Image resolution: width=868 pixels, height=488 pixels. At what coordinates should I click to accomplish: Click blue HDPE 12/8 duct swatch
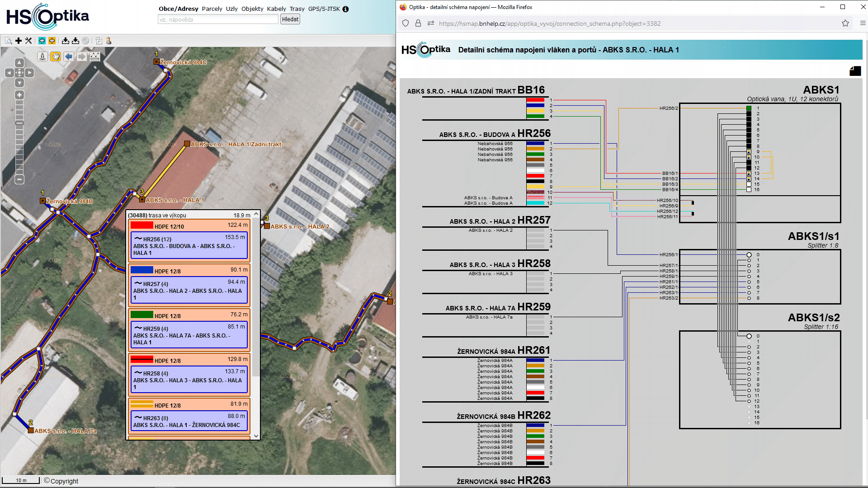pyautogui.click(x=142, y=270)
